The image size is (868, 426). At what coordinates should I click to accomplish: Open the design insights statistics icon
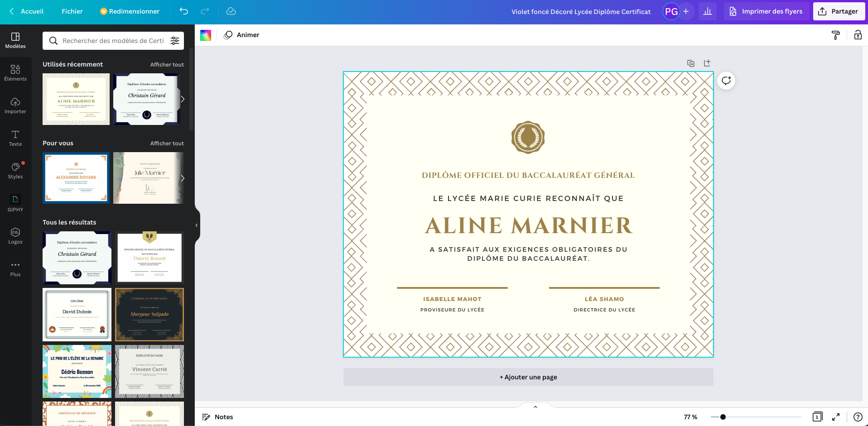tap(707, 11)
